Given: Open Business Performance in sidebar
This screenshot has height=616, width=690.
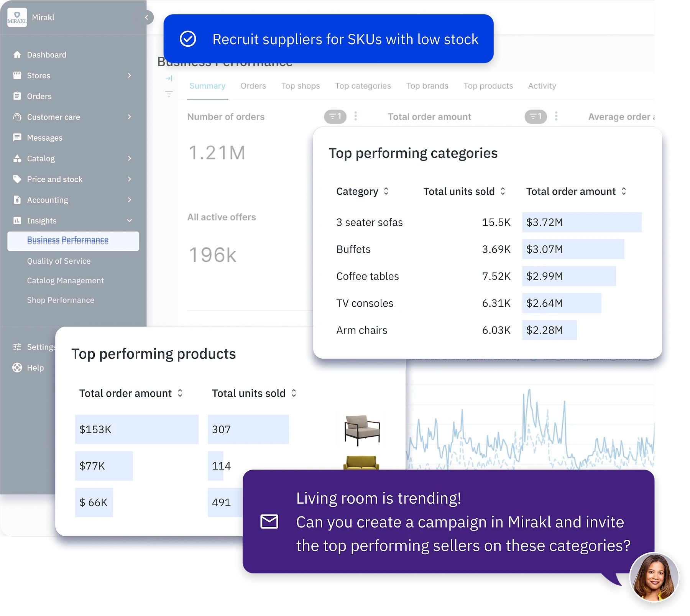Looking at the screenshot, I should click(x=73, y=241).
